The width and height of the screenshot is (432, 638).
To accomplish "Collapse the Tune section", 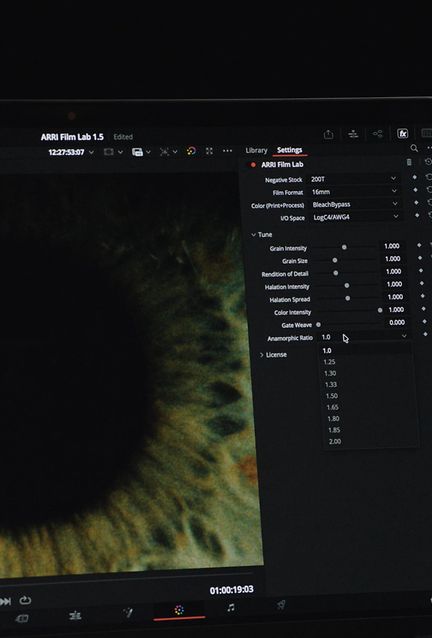I will coord(253,235).
